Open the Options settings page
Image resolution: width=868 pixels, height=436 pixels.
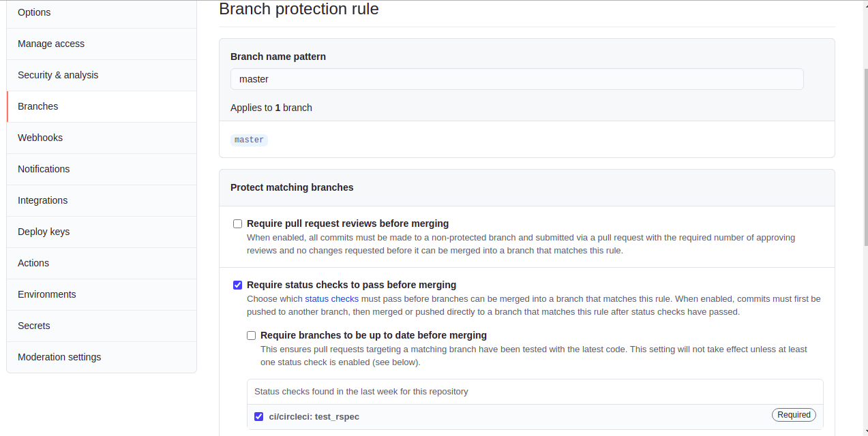(34, 12)
